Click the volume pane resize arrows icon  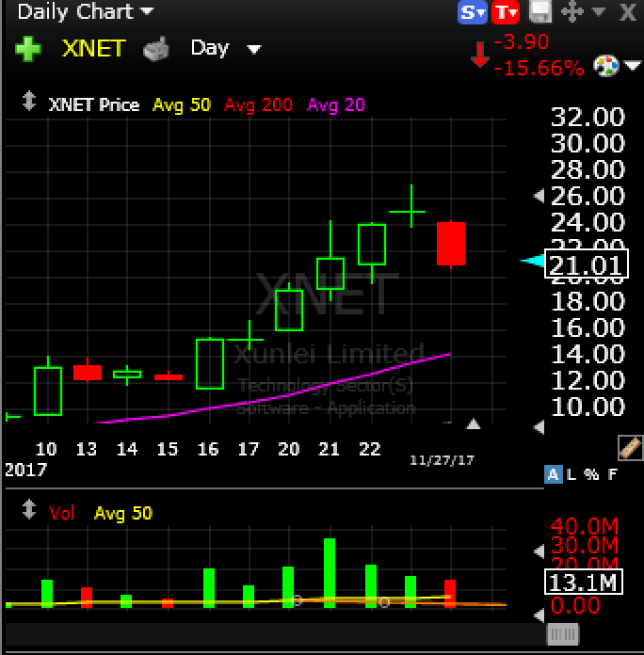(29, 510)
